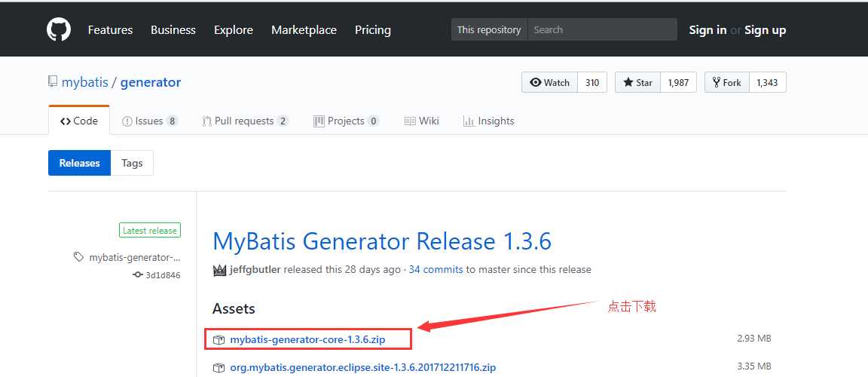Switch to the Projects tab
The width and height of the screenshot is (868, 377).
pyautogui.click(x=346, y=121)
